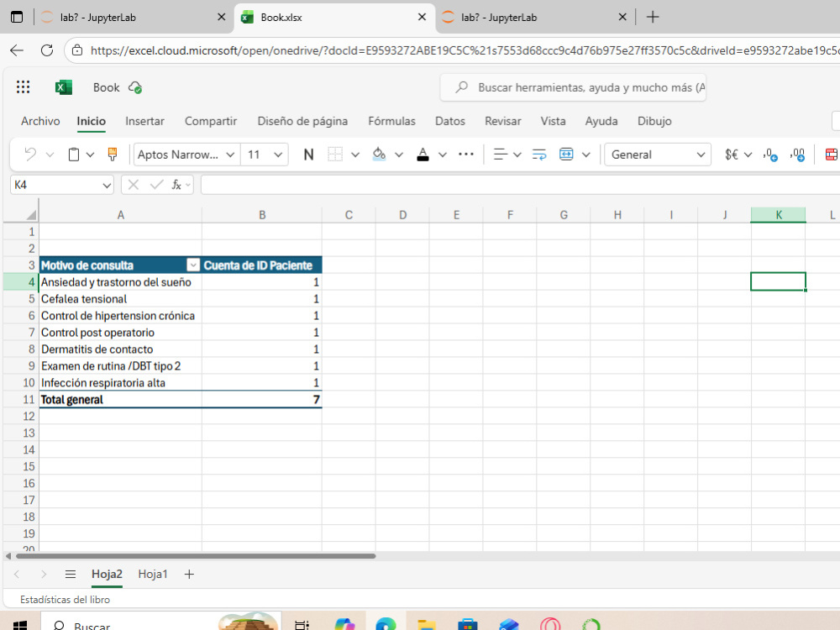The width and height of the screenshot is (840, 630).
Task: Reload the page in the browser
Action: pos(47,50)
